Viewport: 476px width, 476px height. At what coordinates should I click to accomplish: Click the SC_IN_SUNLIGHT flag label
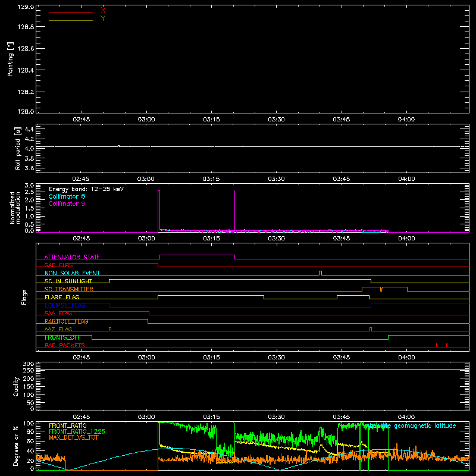click(x=68, y=281)
